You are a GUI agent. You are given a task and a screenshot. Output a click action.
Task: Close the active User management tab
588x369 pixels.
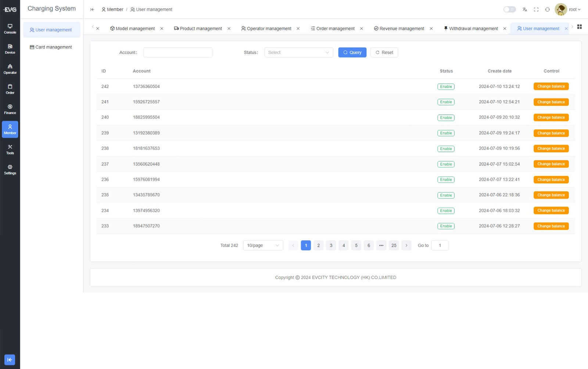tap(566, 29)
